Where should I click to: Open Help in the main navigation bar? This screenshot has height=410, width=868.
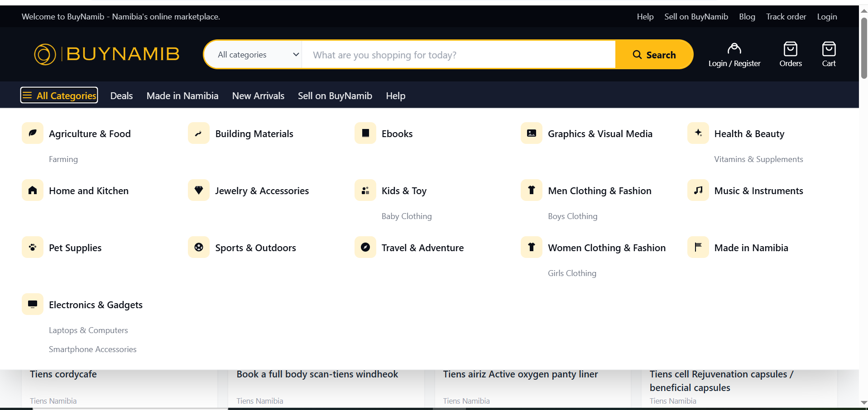(396, 95)
